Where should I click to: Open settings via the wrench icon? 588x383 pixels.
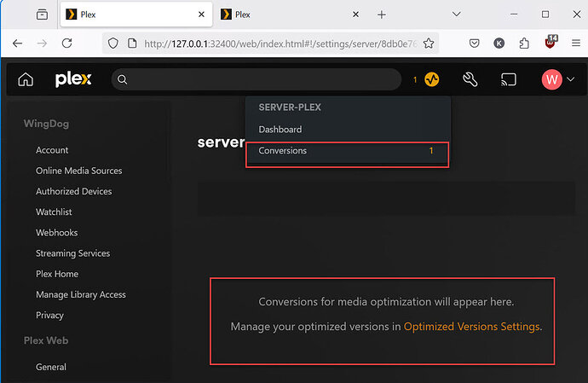tap(470, 79)
